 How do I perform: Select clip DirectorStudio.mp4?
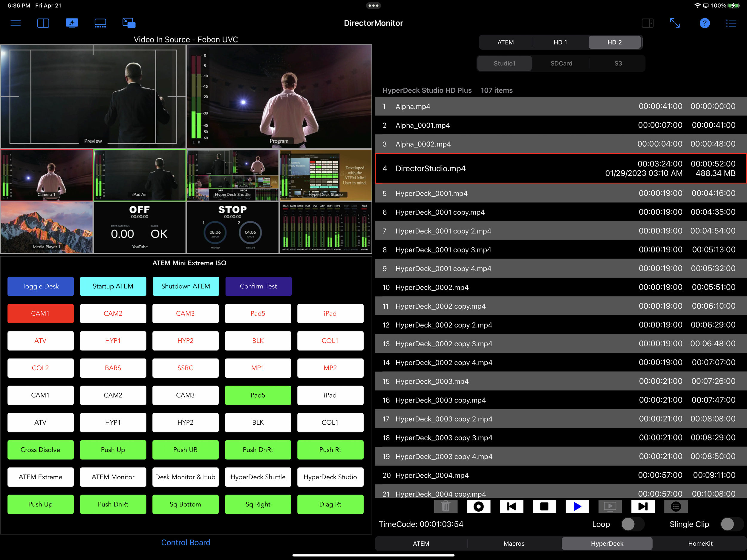click(x=561, y=169)
